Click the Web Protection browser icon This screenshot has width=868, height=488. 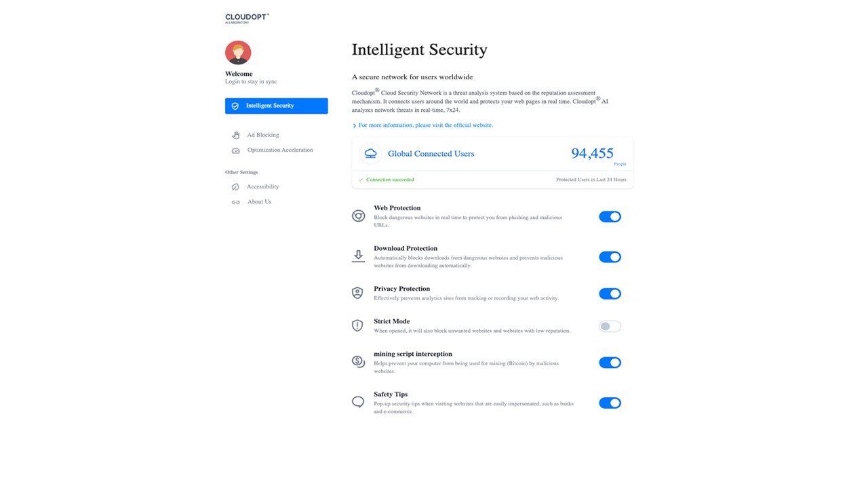[358, 216]
